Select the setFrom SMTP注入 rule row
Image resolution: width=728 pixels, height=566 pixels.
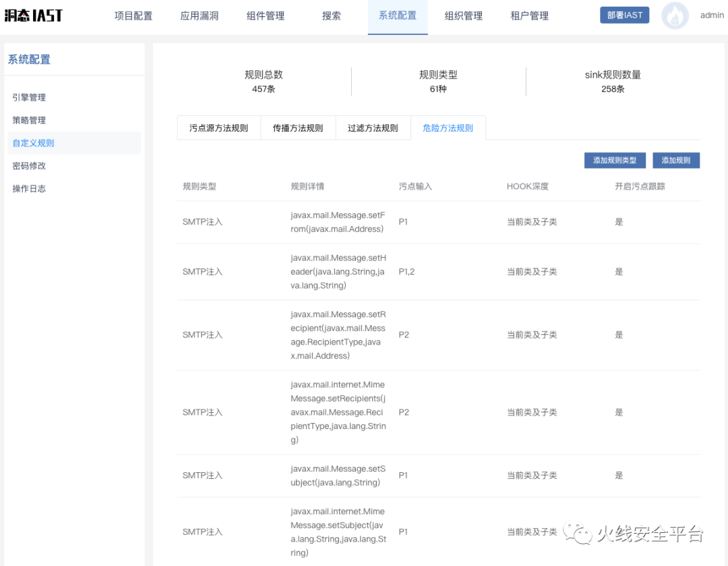[438, 222]
